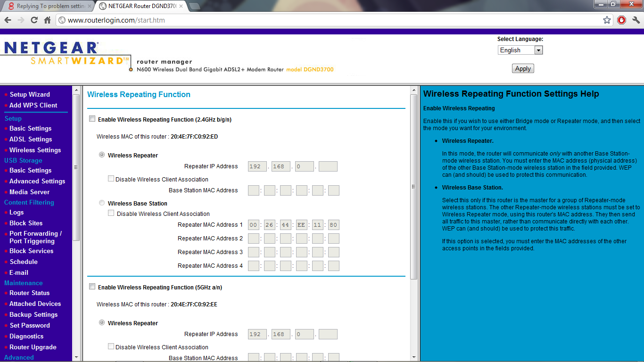
Task: Select the NETGEAR Router DGND3700 tab
Action: [141, 7]
